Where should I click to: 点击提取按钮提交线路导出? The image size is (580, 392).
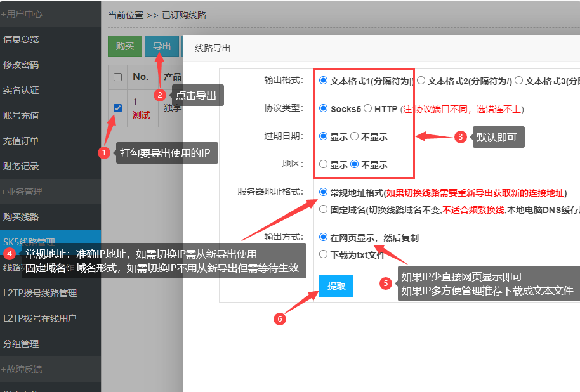pos(336,285)
